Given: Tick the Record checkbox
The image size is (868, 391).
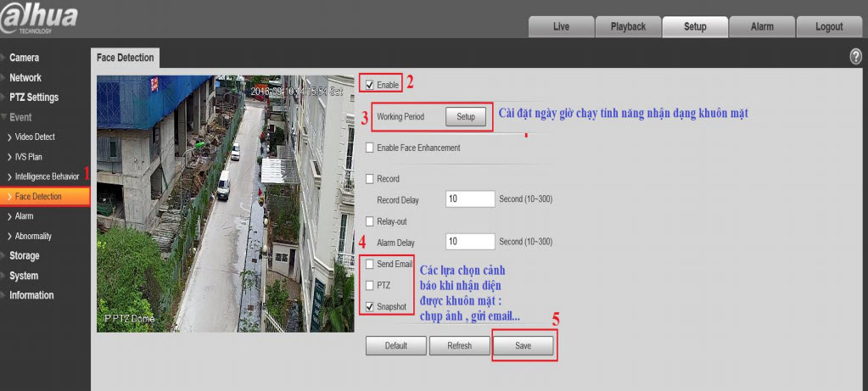Looking at the screenshot, I should [370, 179].
